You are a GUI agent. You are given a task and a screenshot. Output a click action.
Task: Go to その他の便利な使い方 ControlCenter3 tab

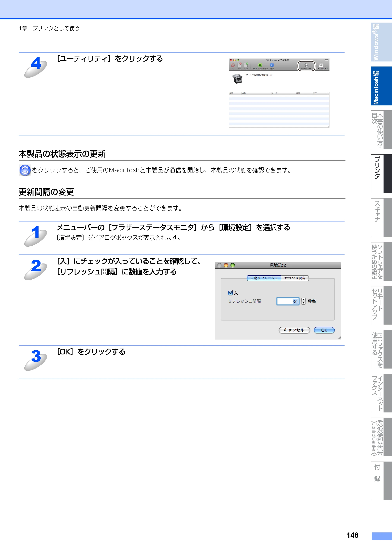tap(381, 437)
